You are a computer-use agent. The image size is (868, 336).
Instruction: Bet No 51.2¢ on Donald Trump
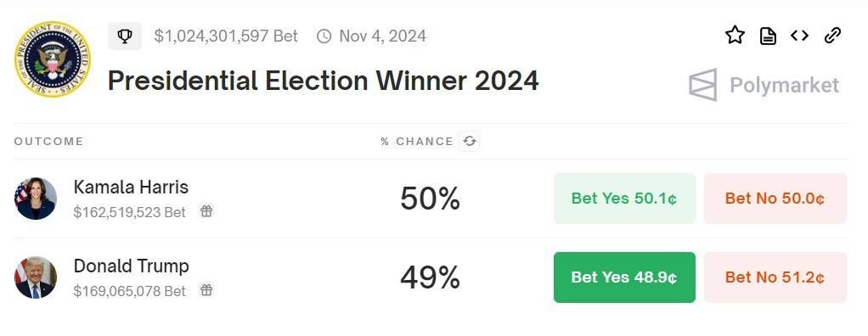[x=775, y=277]
